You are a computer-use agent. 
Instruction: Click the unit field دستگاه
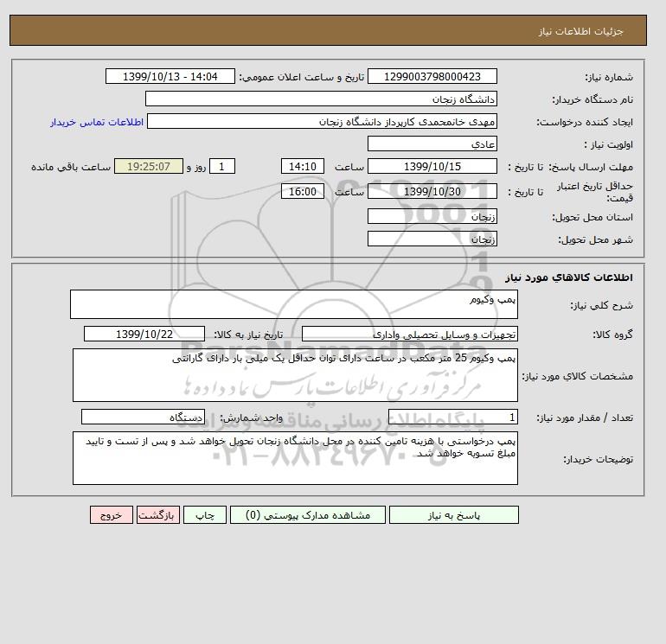tap(143, 417)
